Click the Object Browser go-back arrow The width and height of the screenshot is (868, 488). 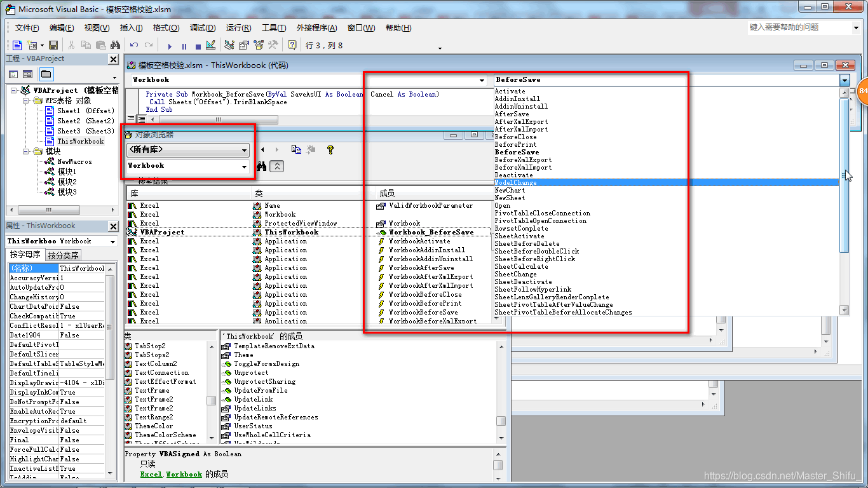[262, 149]
